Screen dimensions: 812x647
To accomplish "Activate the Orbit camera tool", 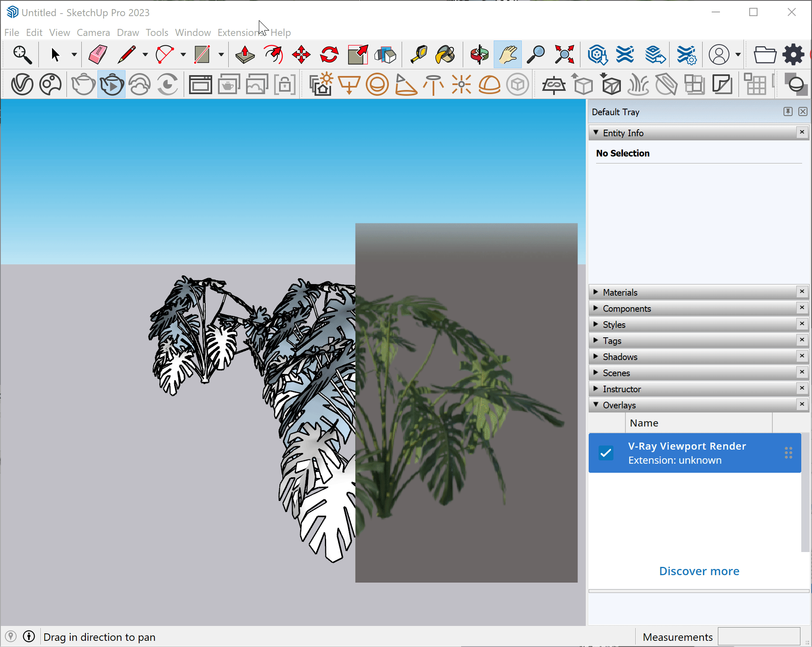I will click(480, 55).
